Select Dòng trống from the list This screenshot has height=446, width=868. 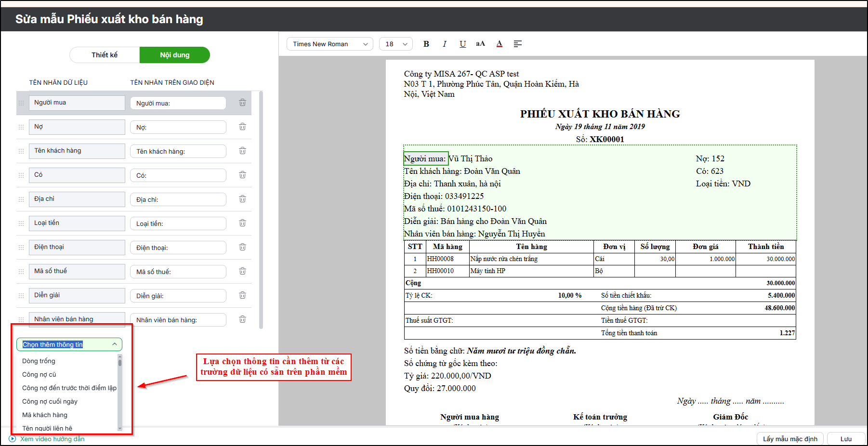point(39,361)
